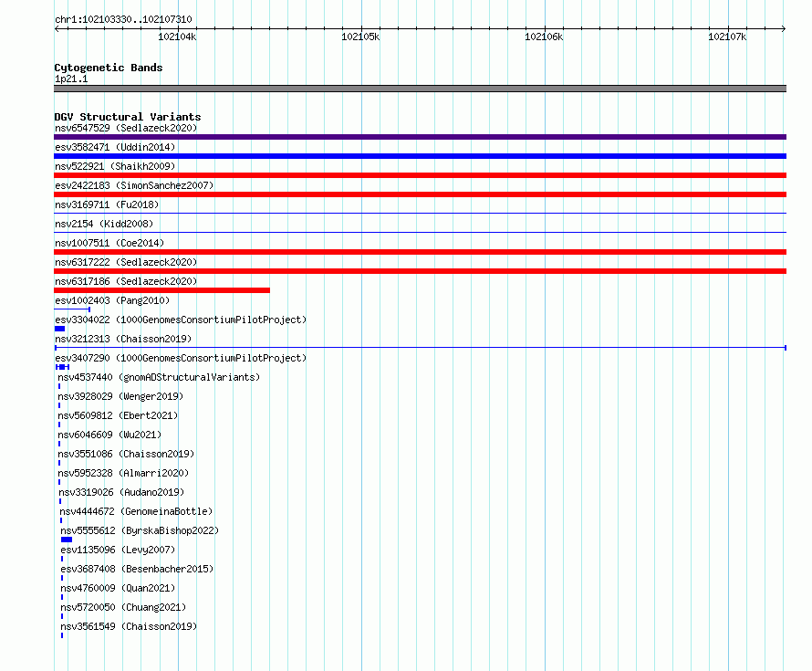Screen dimensions: 812x671
Task: Click the gray 1p21.1 cytogenetic band bar
Action: click(420, 89)
